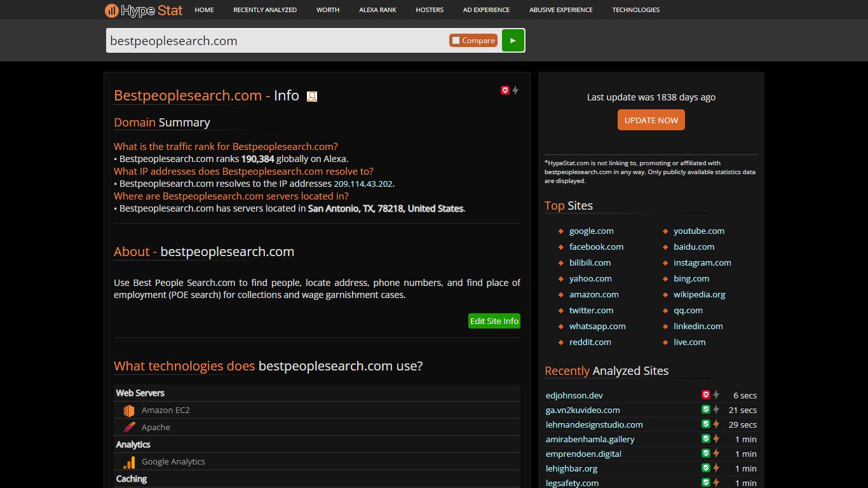This screenshot has width=868, height=488.
Task: Open the edjohnson.dev recently analyzed link
Action: [574, 395]
